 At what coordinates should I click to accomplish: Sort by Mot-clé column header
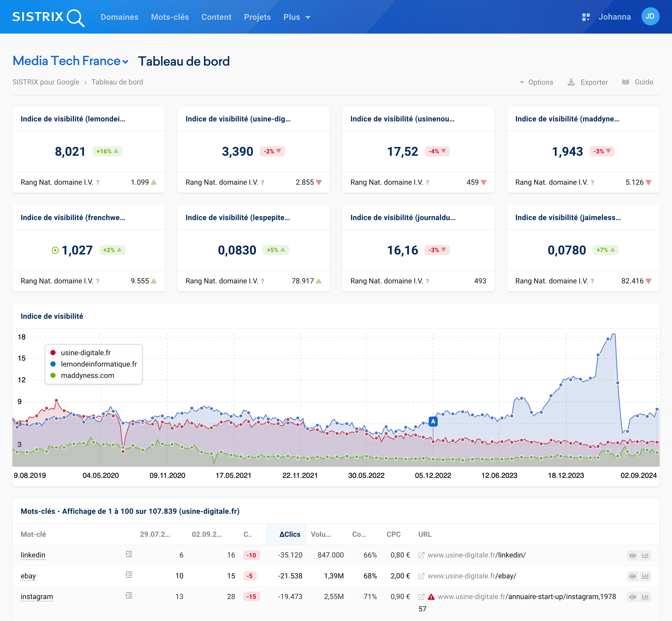(x=33, y=534)
